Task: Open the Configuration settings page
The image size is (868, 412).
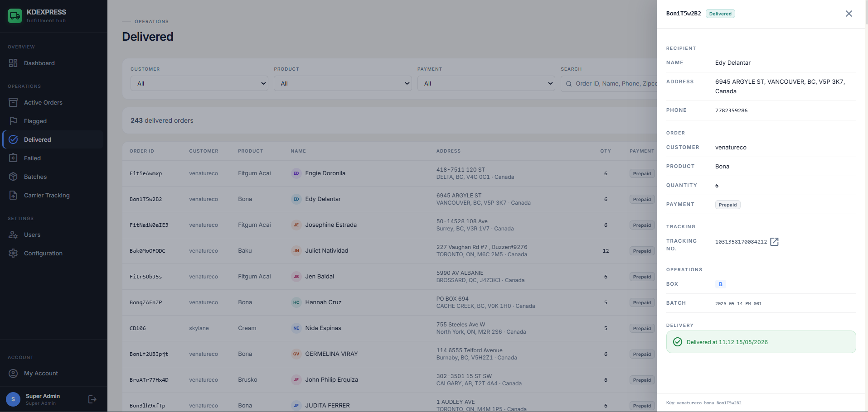Action: [x=53, y=253]
